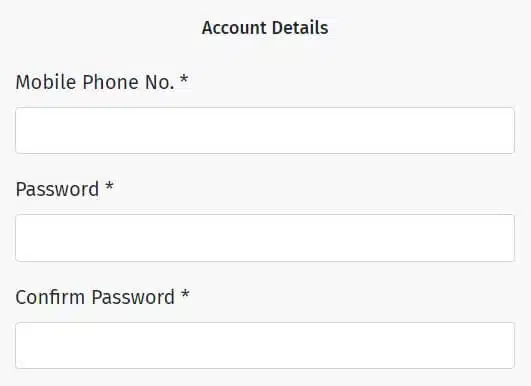Image resolution: width=531 pixels, height=386 pixels.
Task: Click the word Confirm in the label
Action: 50,297
